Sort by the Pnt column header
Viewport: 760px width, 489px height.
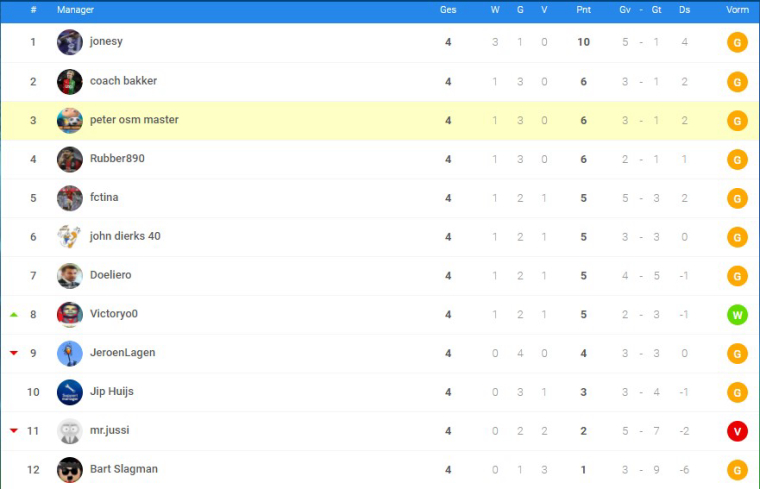click(x=583, y=10)
